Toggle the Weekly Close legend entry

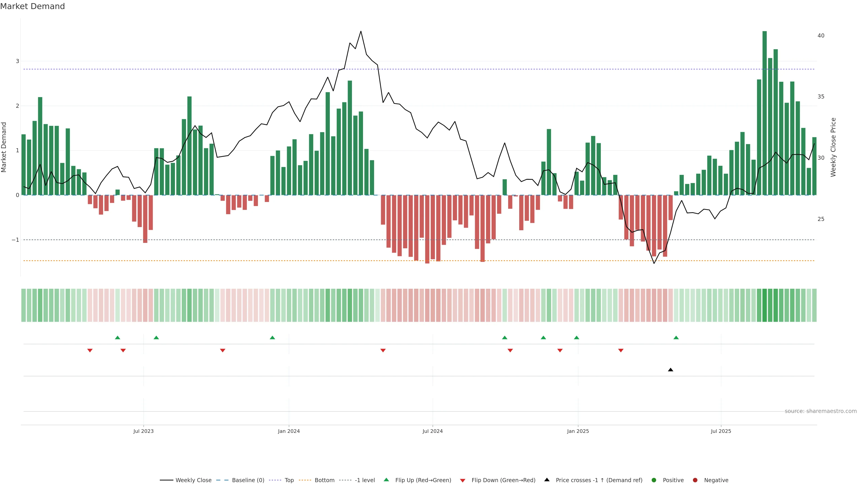point(193,480)
